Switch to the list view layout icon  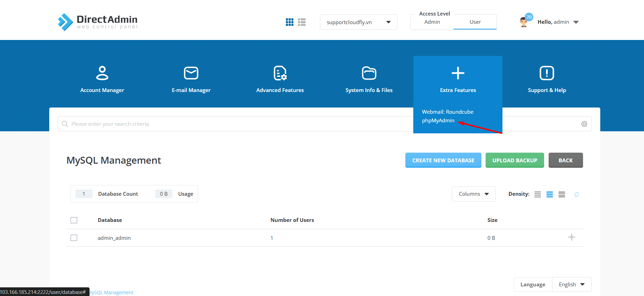coord(302,22)
